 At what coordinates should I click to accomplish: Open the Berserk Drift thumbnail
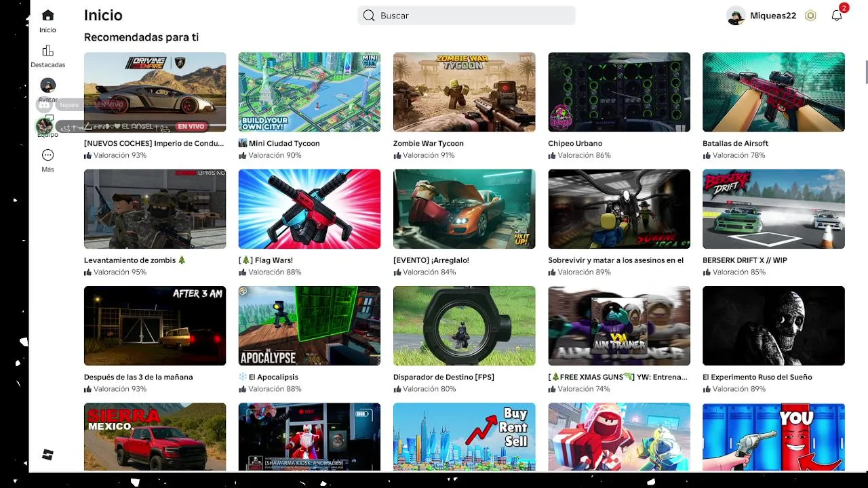774,209
